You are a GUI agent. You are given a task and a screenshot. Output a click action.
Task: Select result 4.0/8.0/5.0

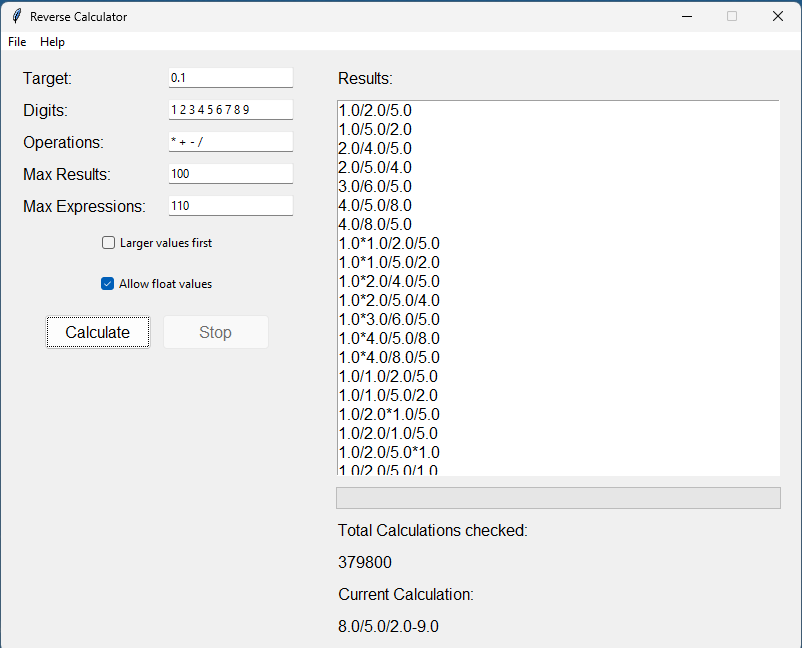click(x=375, y=224)
